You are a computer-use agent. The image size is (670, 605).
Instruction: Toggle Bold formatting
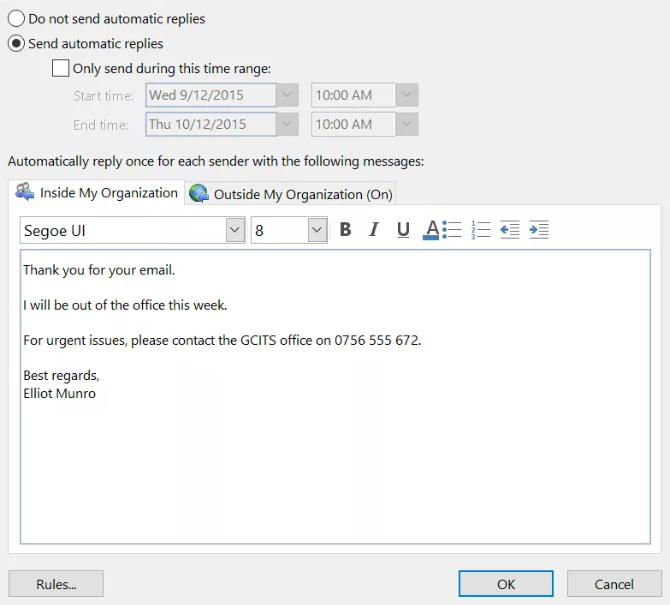click(346, 230)
